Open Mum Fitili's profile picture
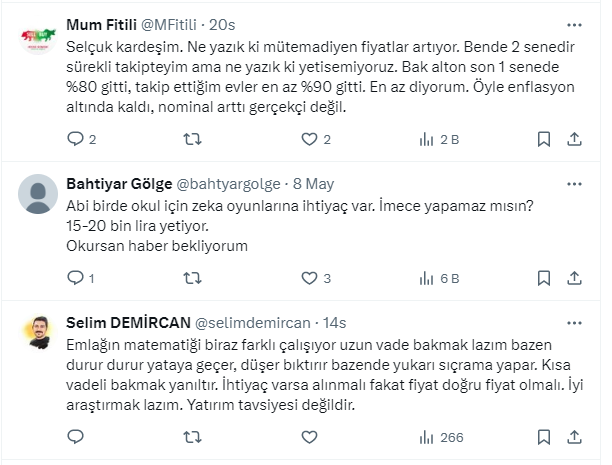The height and width of the screenshot is (465, 612). (x=38, y=38)
